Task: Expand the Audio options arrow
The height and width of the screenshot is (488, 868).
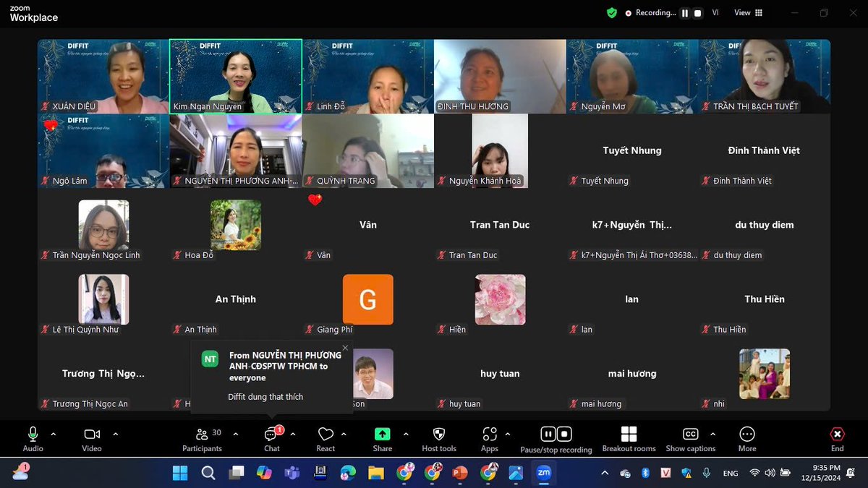Action: (53, 434)
